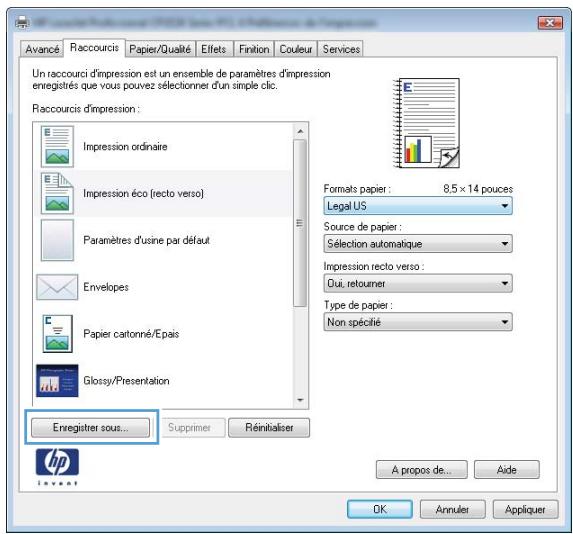The height and width of the screenshot is (534, 573).
Task: Select the Envelopes envelope icon
Action: coord(57,287)
